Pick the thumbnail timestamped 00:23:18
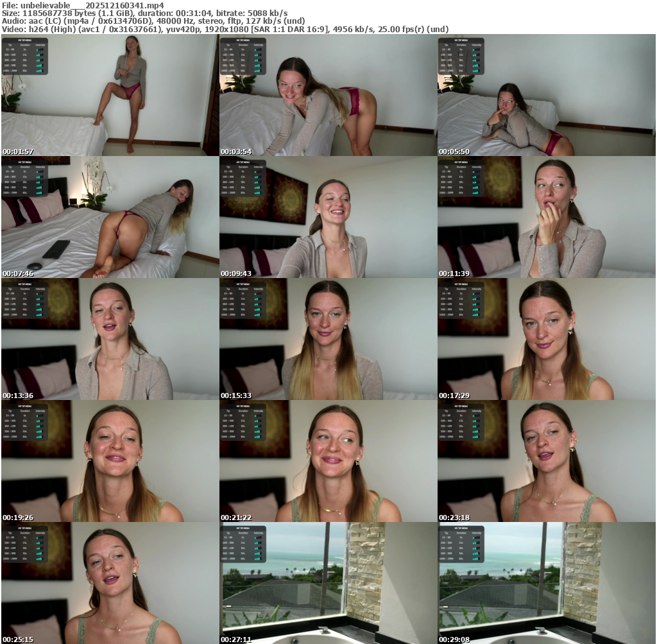The height and width of the screenshot is (644, 657). pos(547,461)
